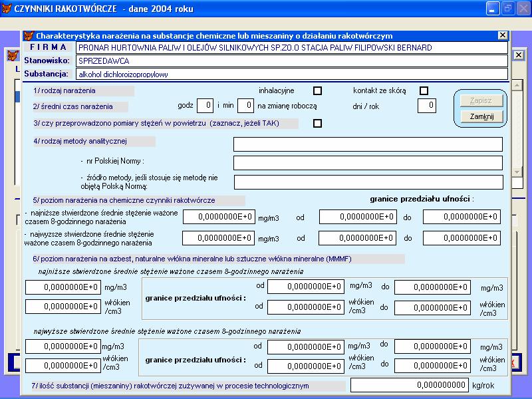The height and width of the screenshot is (399, 532).
Task: Click '5/ poziom narażenia na chemiczne czynniki' label
Action: point(124,201)
